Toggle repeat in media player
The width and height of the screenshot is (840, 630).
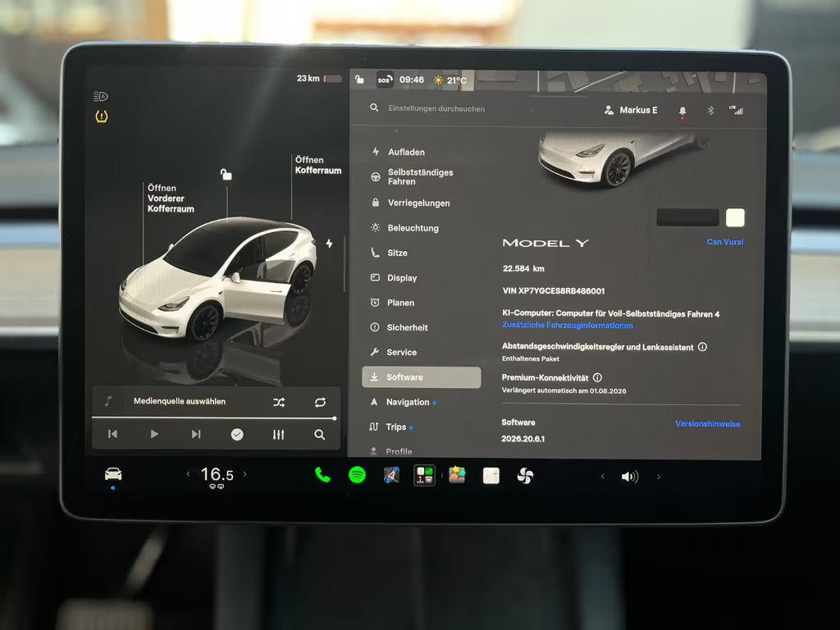pyautogui.click(x=321, y=402)
